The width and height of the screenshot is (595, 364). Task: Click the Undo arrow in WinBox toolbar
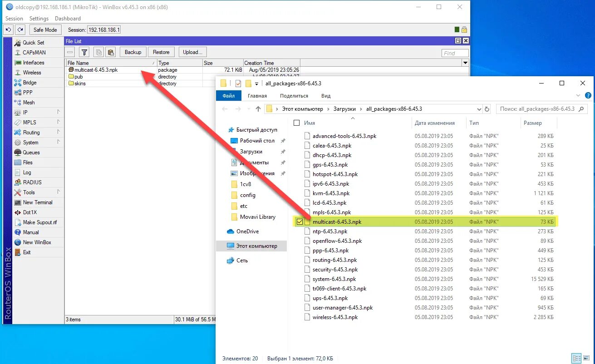coord(8,30)
